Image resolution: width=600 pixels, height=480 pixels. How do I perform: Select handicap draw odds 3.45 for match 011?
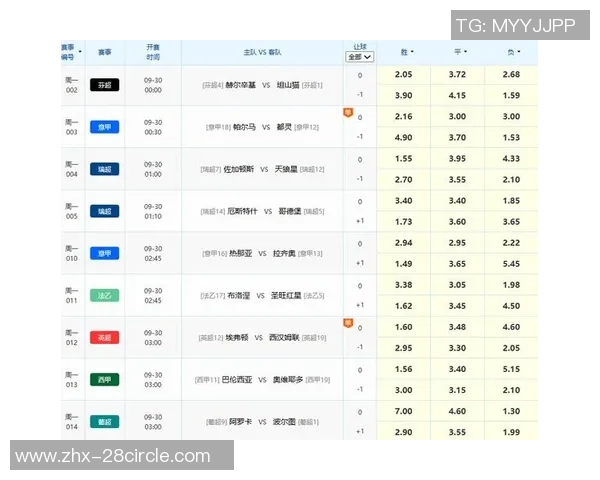coord(457,306)
